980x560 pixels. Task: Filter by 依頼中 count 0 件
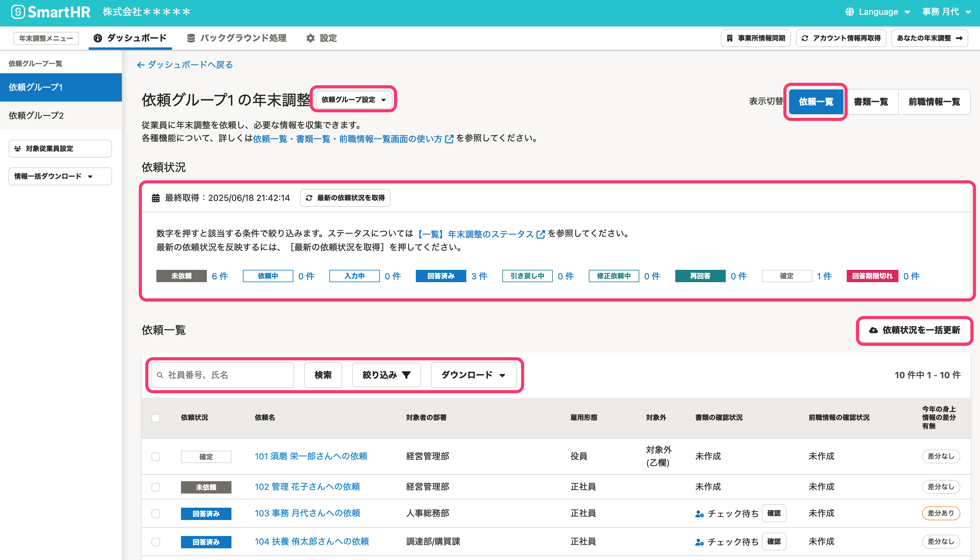click(x=306, y=276)
